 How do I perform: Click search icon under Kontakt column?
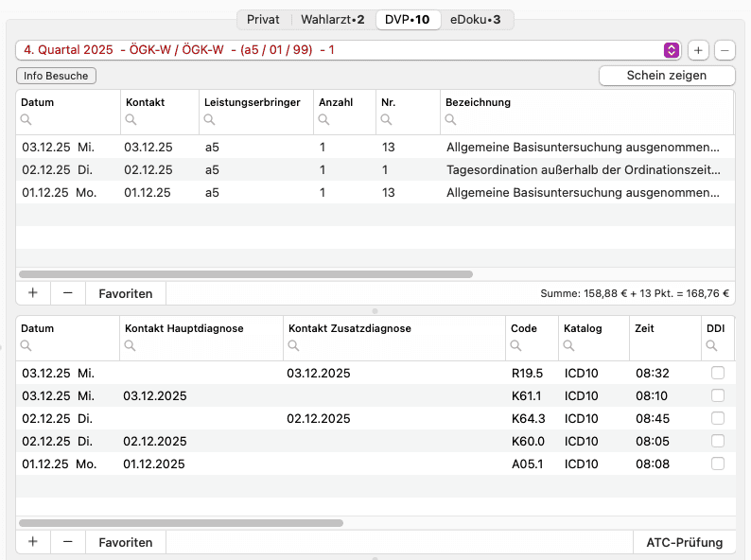[x=131, y=119]
